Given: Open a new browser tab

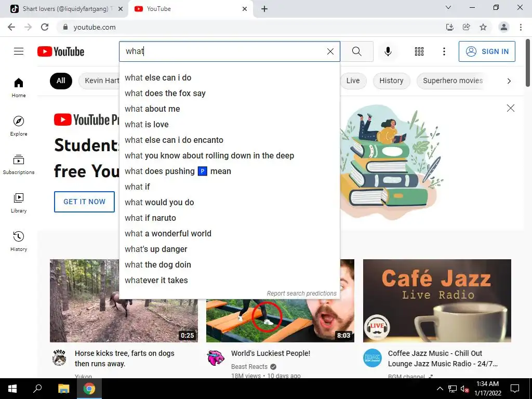Looking at the screenshot, I should tap(264, 9).
